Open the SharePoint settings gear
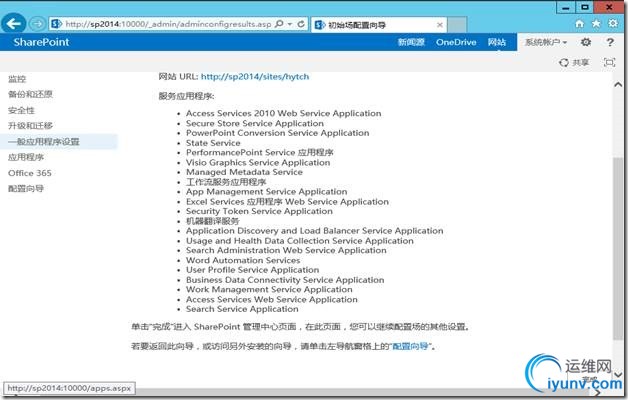 586,42
